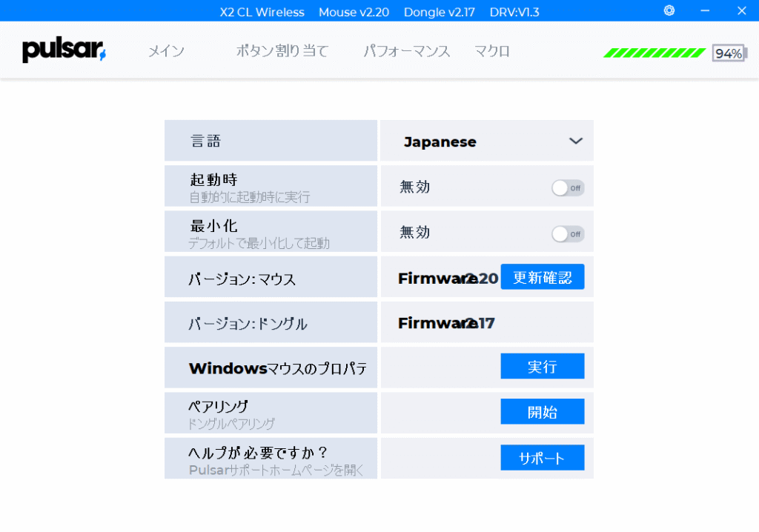The height and width of the screenshot is (532, 759).
Task: Toggle 起動時 auto-start switch
Action: tap(568, 187)
